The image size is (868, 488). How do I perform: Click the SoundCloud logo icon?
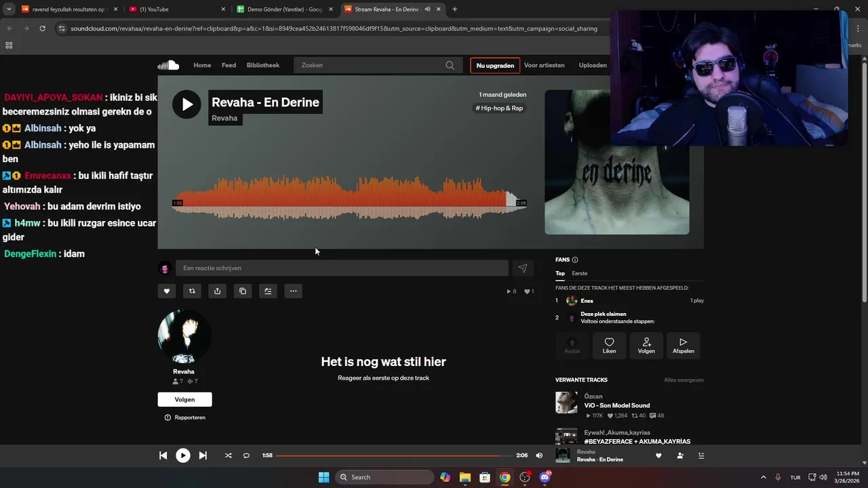(168, 65)
